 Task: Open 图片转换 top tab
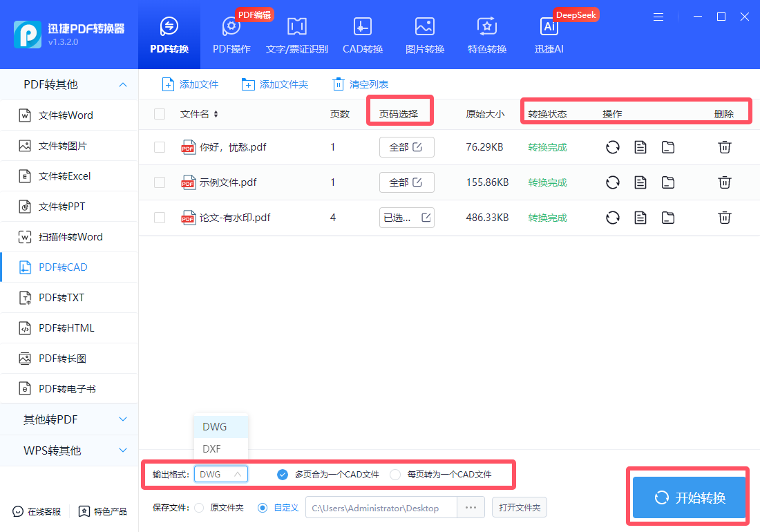(x=425, y=35)
